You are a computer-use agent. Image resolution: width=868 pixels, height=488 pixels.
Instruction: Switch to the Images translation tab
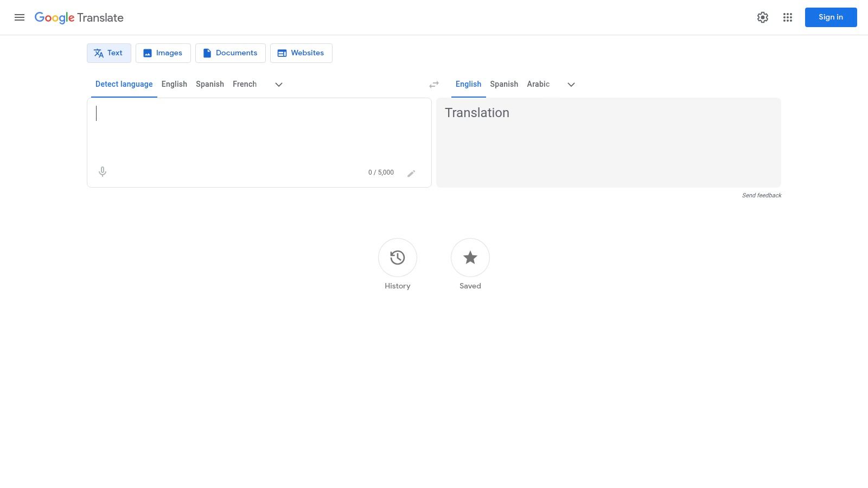[x=163, y=53]
